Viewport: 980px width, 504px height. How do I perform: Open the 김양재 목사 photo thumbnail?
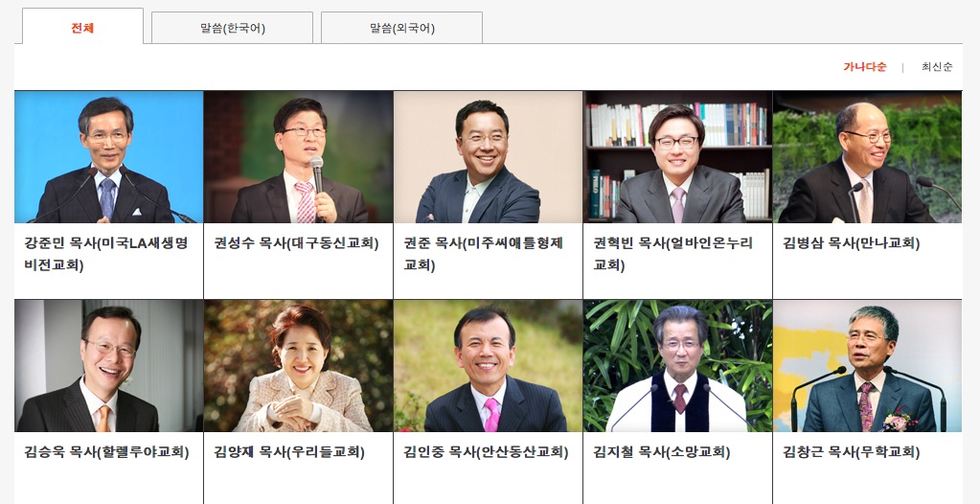[x=299, y=366]
